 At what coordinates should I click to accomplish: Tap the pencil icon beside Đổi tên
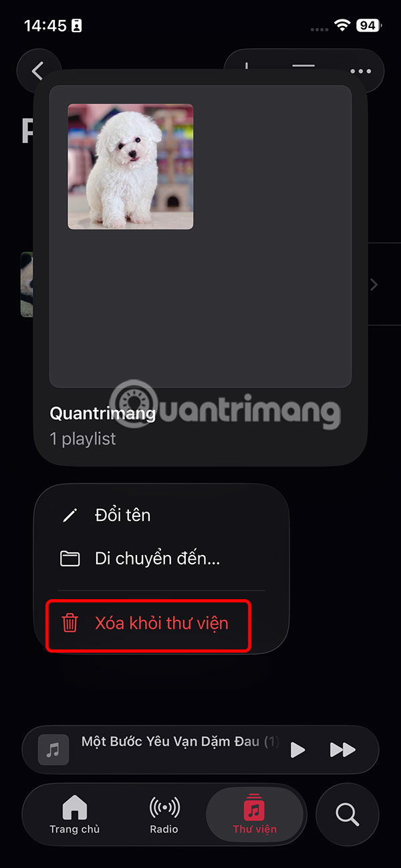pos(70,515)
